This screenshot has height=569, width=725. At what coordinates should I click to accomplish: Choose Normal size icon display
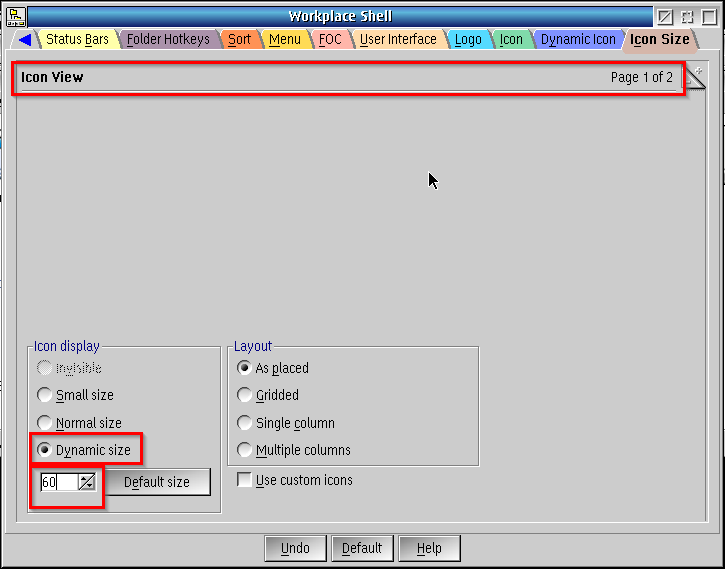(79, 423)
